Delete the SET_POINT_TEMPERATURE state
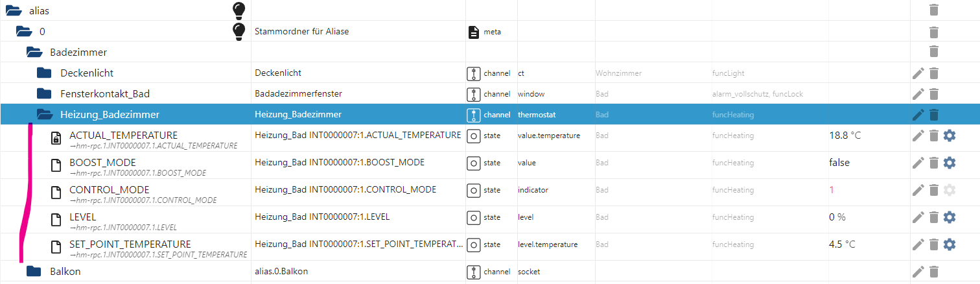This screenshot has height=284, width=980. tap(933, 244)
